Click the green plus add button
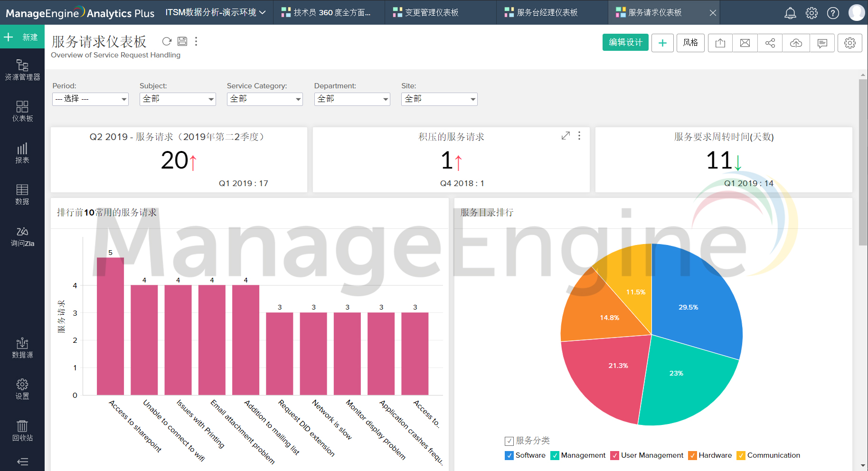The height and width of the screenshot is (471, 868). point(662,43)
